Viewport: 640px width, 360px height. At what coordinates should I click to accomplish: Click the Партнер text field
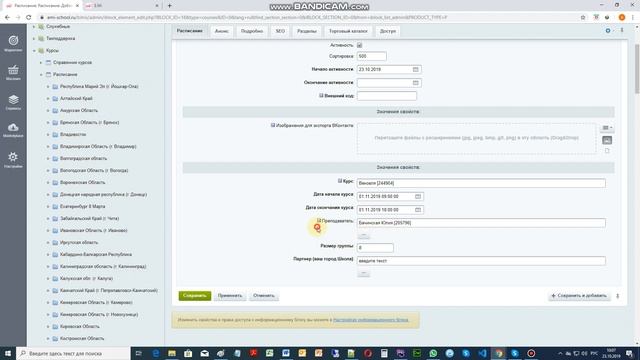tap(481, 261)
